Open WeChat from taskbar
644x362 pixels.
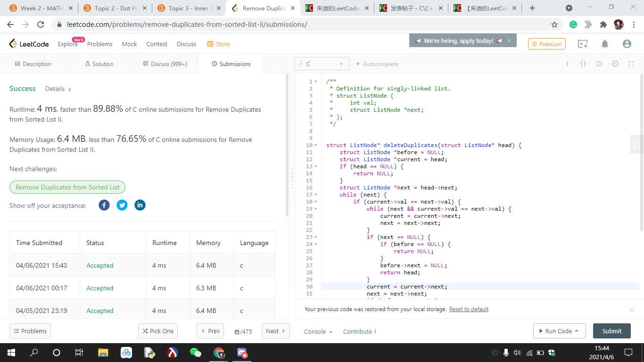click(195, 353)
